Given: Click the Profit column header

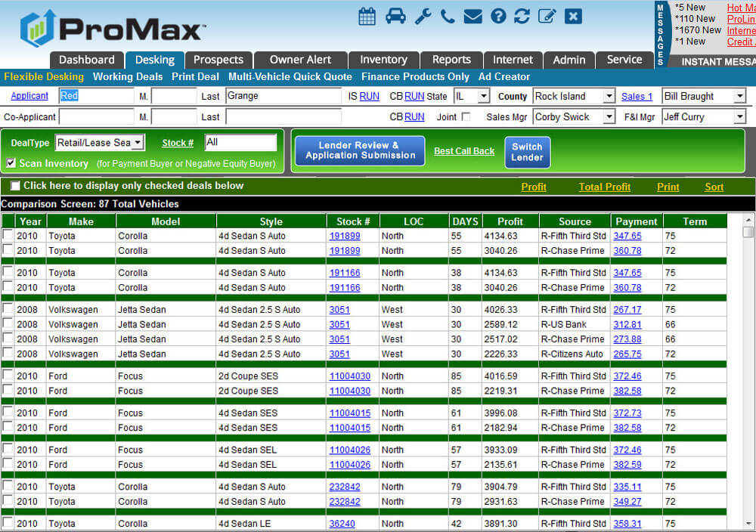Looking at the screenshot, I should tap(510, 221).
